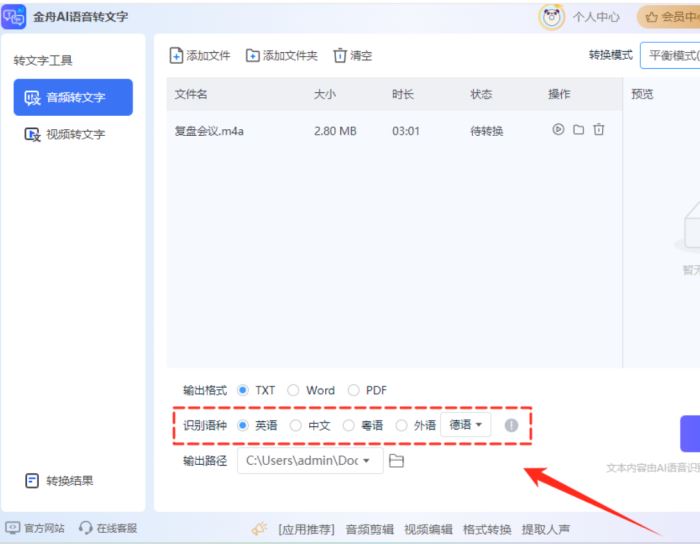Open recommended app 提取人声

[546, 529]
